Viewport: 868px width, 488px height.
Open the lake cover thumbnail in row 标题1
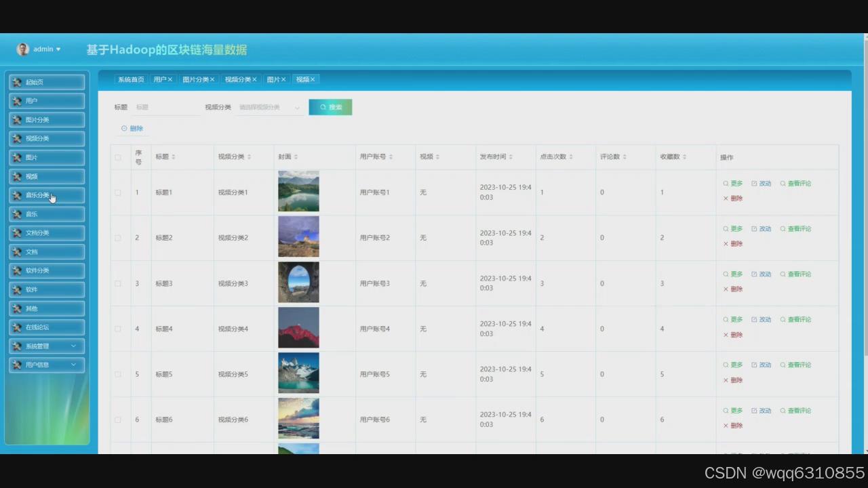click(x=298, y=191)
